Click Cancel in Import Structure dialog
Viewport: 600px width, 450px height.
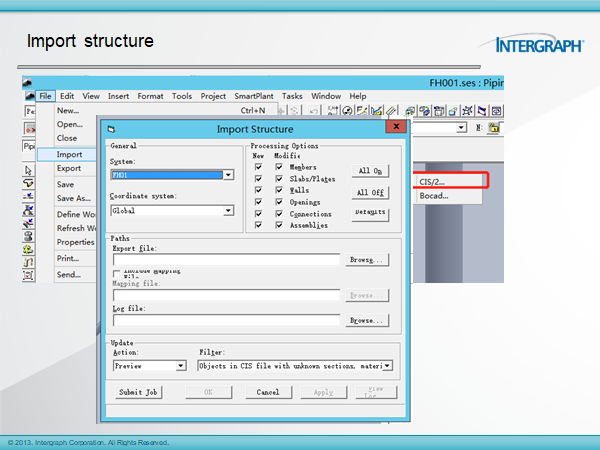(268, 392)
